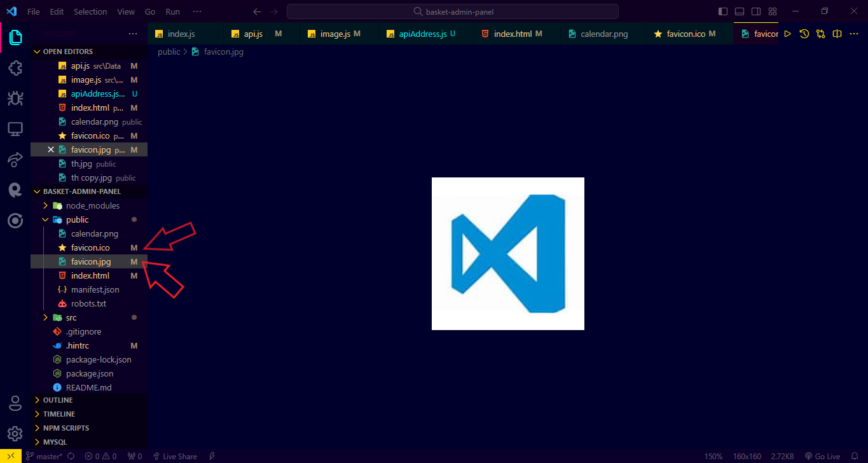Expand the MYSQL section
Viewport: 868px width, 463px height.
click(89, 442)
